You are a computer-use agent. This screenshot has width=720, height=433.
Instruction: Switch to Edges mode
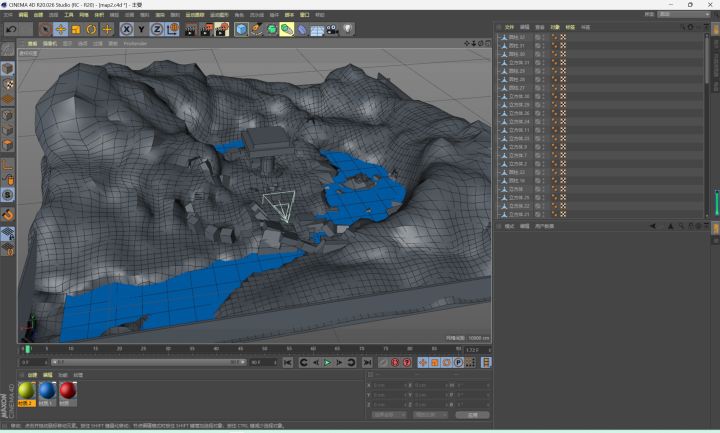coord(8,130)
